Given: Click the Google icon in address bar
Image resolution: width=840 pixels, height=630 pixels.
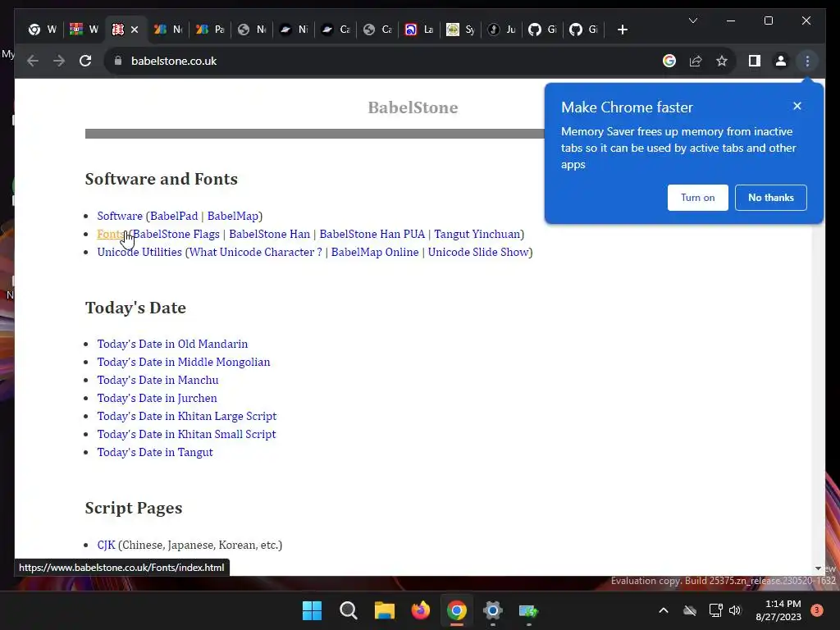Looking at the screenshot, I should [x=669, y=61].
